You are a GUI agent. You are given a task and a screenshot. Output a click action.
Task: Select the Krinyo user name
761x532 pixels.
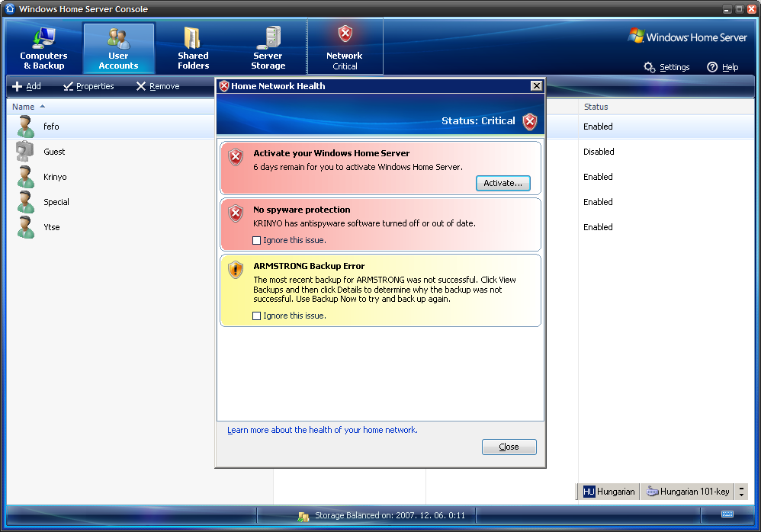(x=56, y=177)
